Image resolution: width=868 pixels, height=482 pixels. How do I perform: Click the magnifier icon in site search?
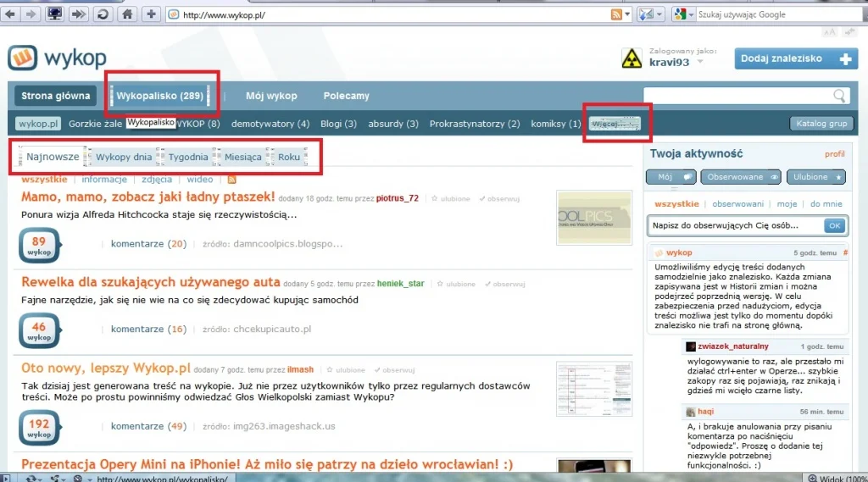839,96
